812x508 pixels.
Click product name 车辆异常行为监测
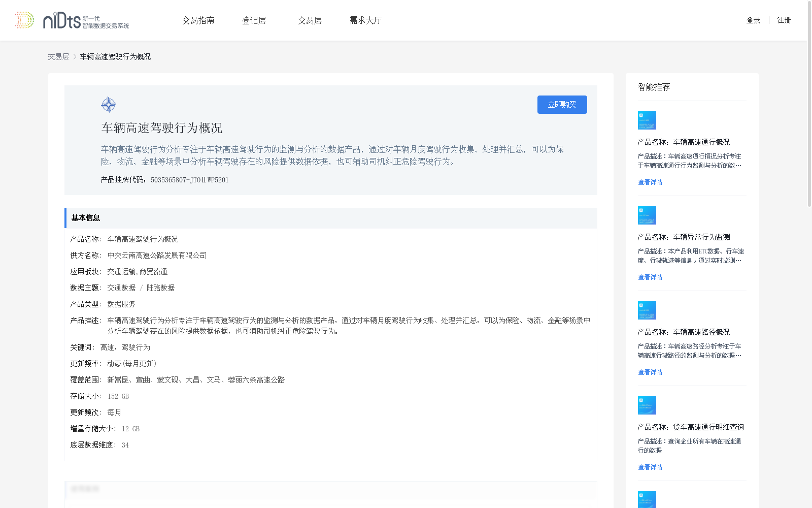click(684, 237)
